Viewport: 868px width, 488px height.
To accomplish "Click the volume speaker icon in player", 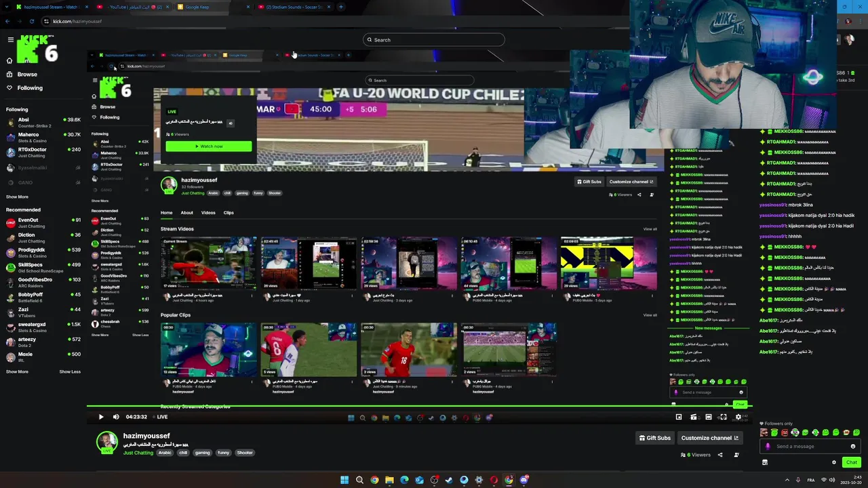I will click(x=116, y=417).
